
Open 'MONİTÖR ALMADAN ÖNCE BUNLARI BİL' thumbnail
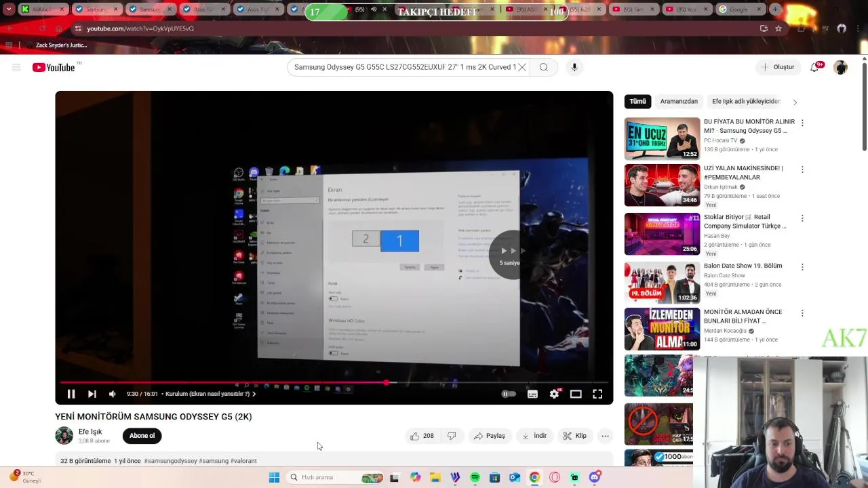tap(662, 329)
